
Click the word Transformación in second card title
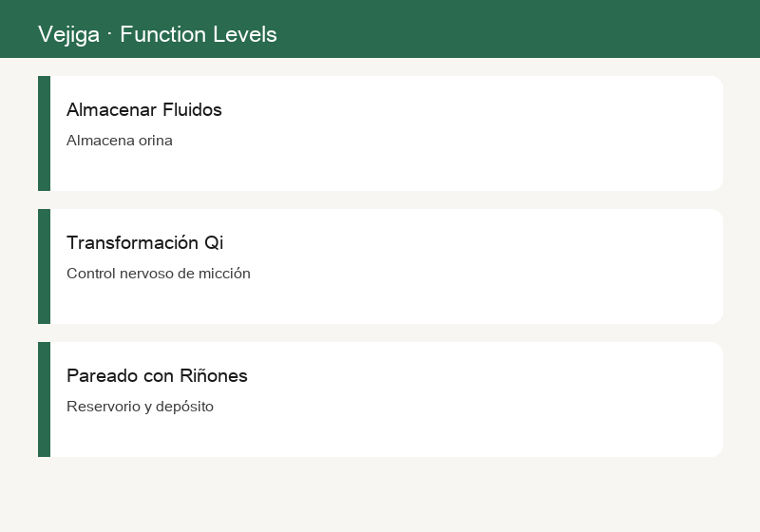pyautogui.click(x=132, y=242)
